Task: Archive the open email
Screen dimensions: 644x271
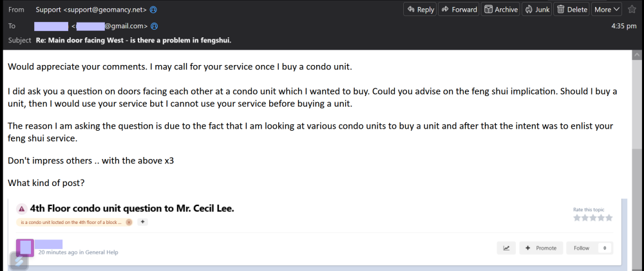Action: [500, 10]
